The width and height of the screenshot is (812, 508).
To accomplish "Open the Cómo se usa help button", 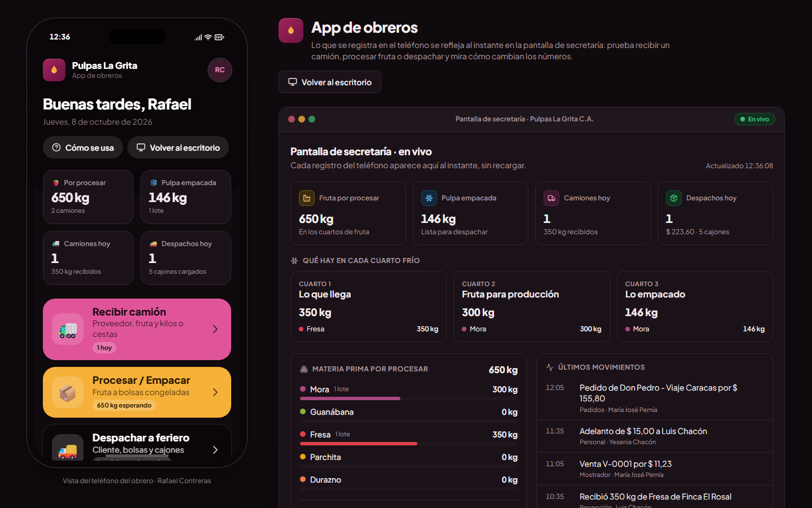I will pyautogui.click(x=83, y=147).
